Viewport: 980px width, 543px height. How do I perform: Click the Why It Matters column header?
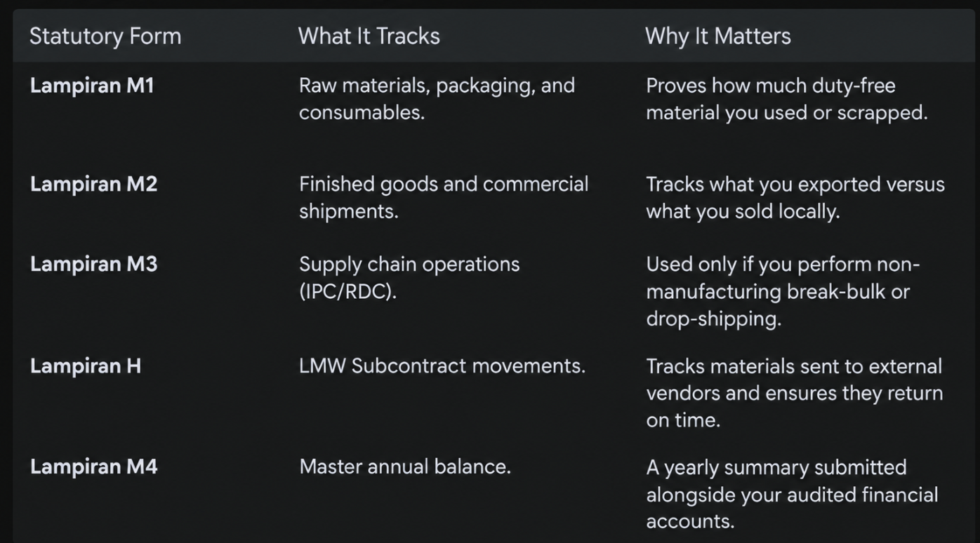click(x=718, y=36)
